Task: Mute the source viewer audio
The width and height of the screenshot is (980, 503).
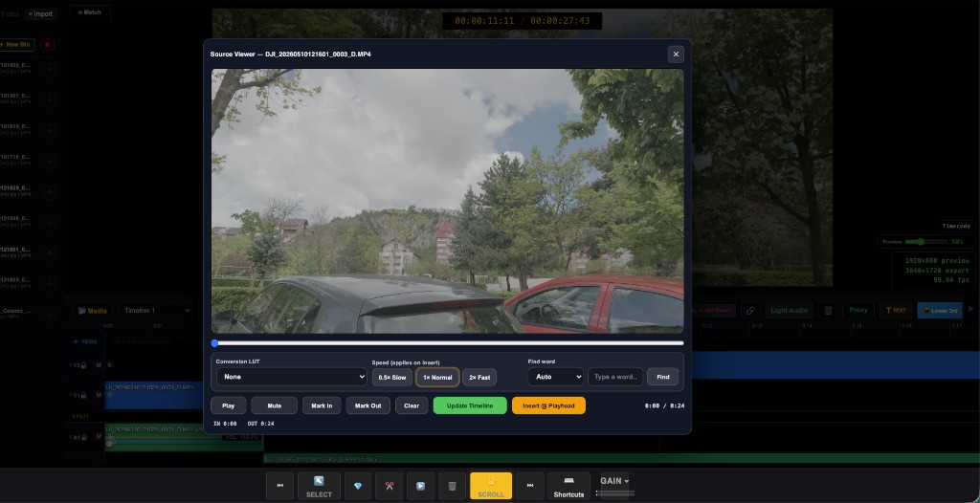Action: pos(274,405)
